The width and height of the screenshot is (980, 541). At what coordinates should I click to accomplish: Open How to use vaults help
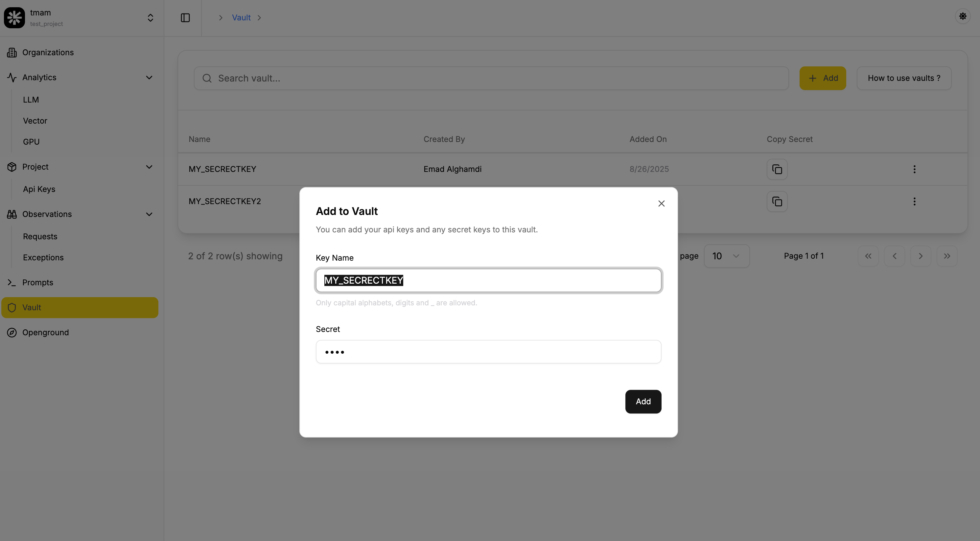point(904,78)
